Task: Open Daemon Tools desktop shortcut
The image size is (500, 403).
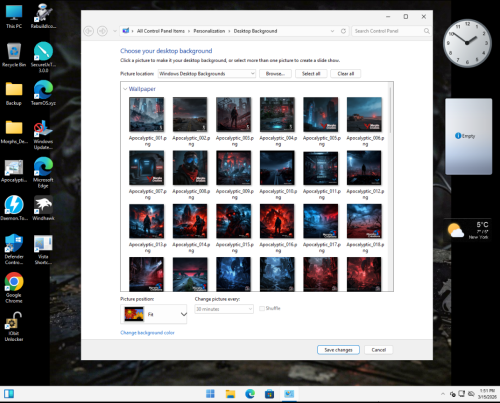Action: [14, 208]
